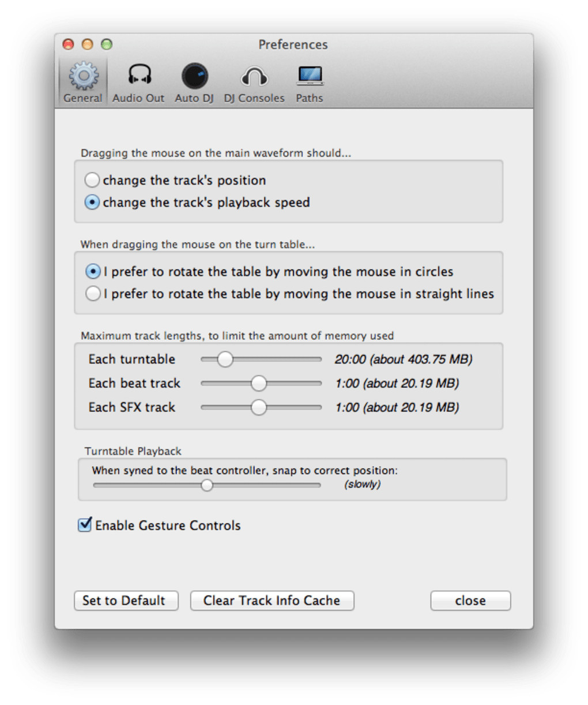Switch to the Paths tab label
Image resolution: width=588 pixels, height=705 pixels.
click(x=310, y=98)
